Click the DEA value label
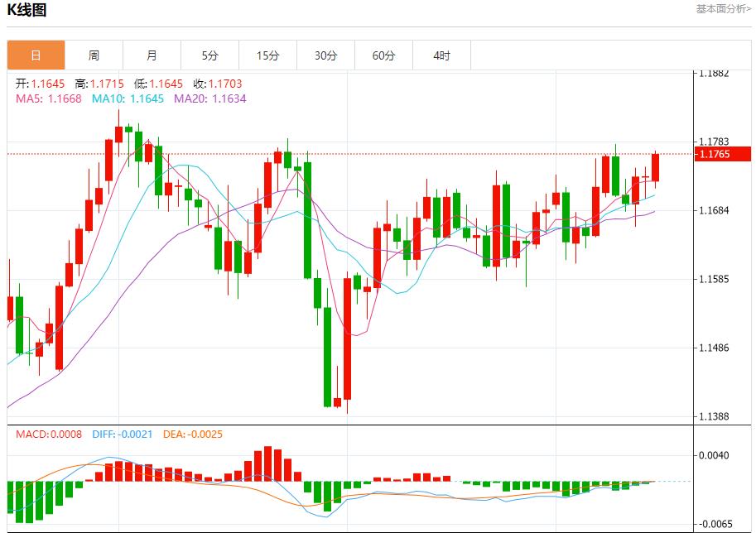The width and height of the screenshot is (756, 533). (x=195, y=434)
